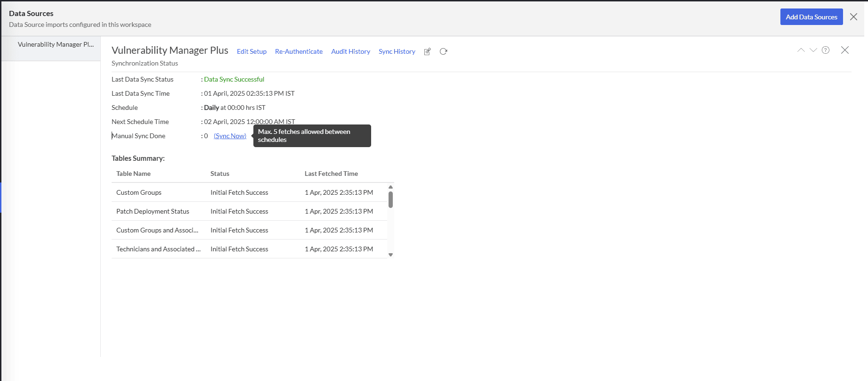
Task: Click the help question mark icon
Action: click(x=826, y=50)
